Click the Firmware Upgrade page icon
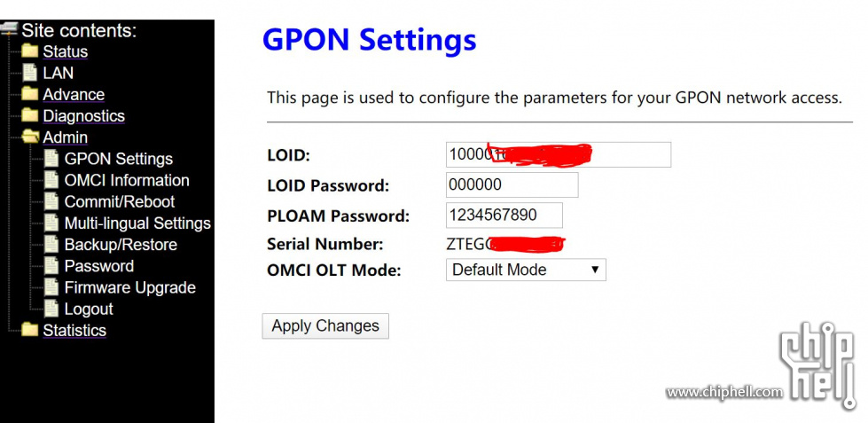The width and height of the screenshot is (868, 423). [51, 287]
